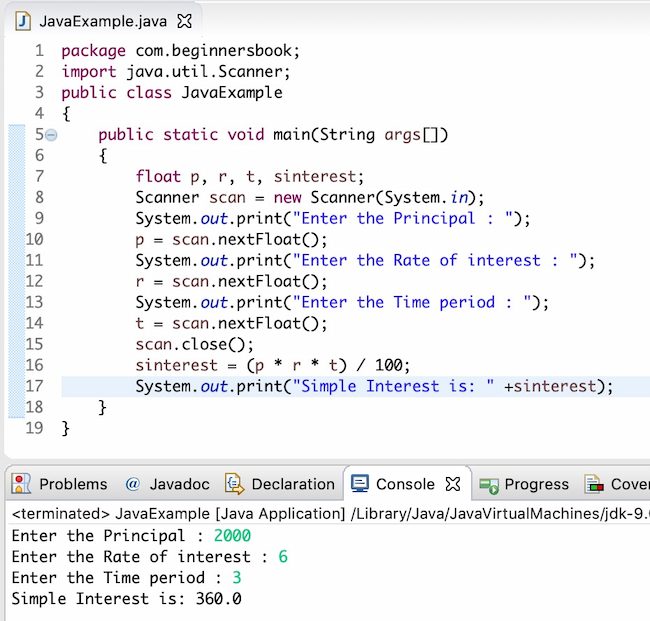650x621 pixels.
Task: Close the JavaExample.java editor tab
Action: pos(184,20)
